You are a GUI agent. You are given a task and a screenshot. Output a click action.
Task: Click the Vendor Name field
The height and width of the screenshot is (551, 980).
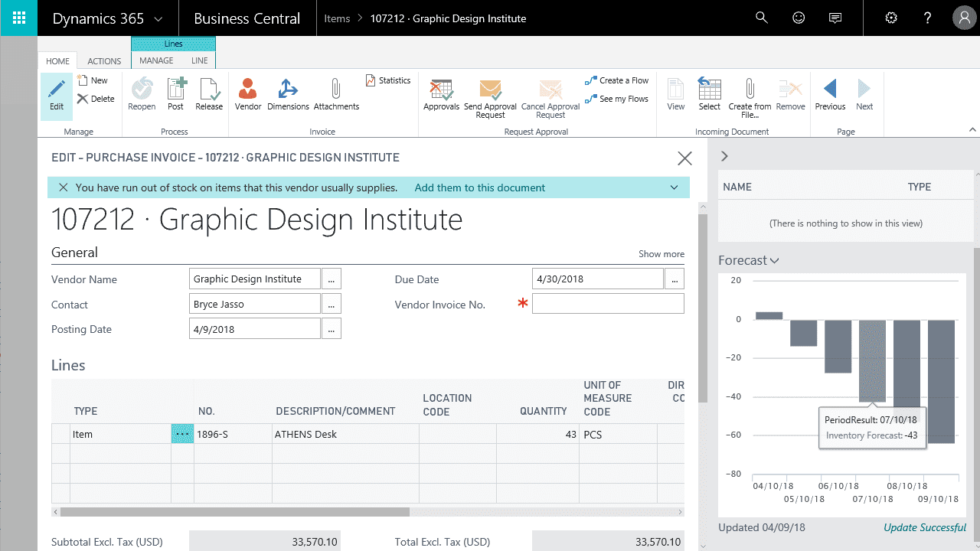(x=254, y=279)
